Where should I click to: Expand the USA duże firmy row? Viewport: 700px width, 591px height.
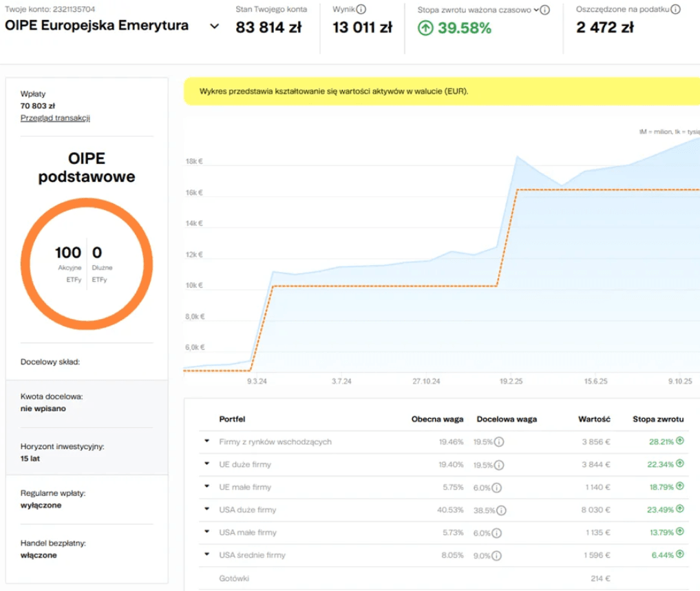206,509
